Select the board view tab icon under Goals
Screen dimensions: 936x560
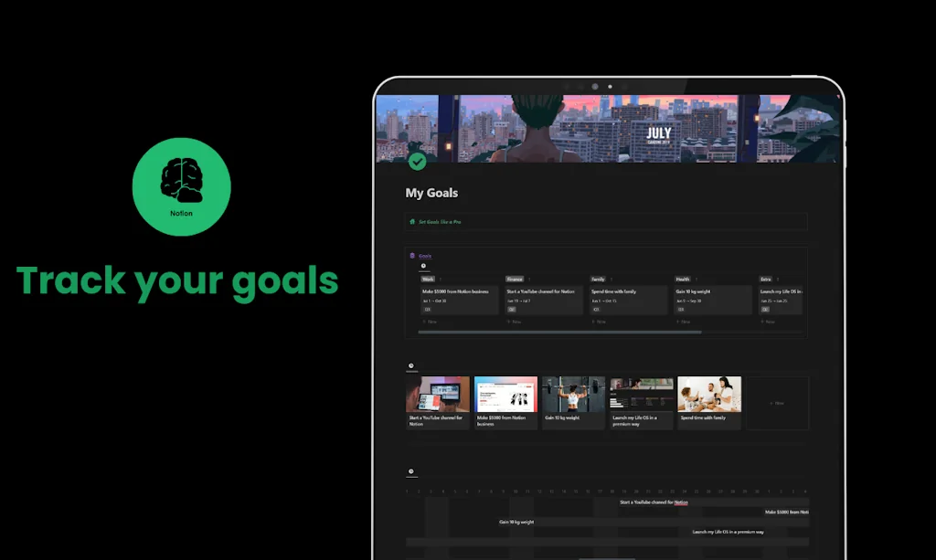(423, 266)
